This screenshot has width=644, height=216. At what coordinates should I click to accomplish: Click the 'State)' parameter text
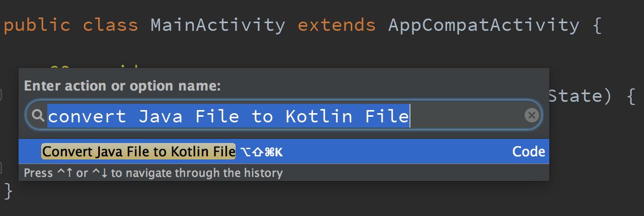click(579, 96)
